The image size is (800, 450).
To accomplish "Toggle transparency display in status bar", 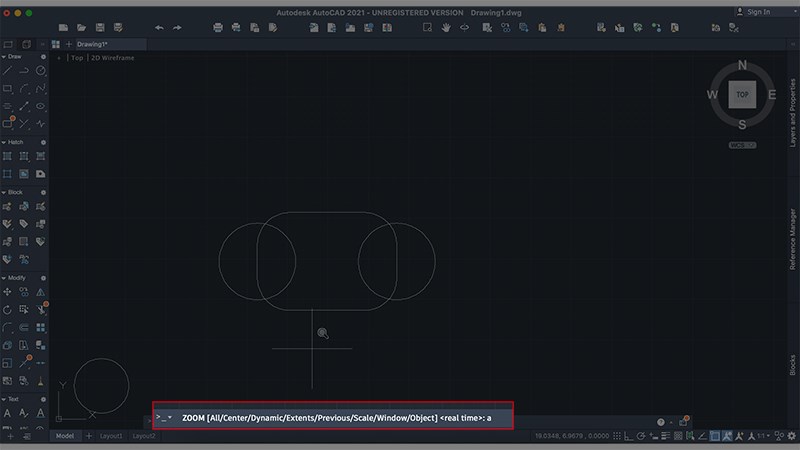I will tap(678, 436).
